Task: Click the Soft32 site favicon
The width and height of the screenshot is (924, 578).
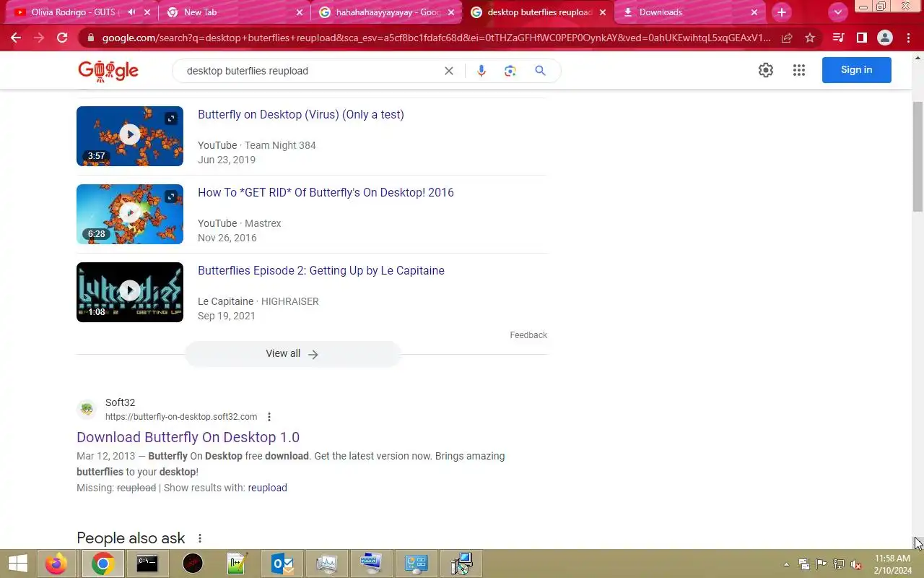Action: coord(87,410)
